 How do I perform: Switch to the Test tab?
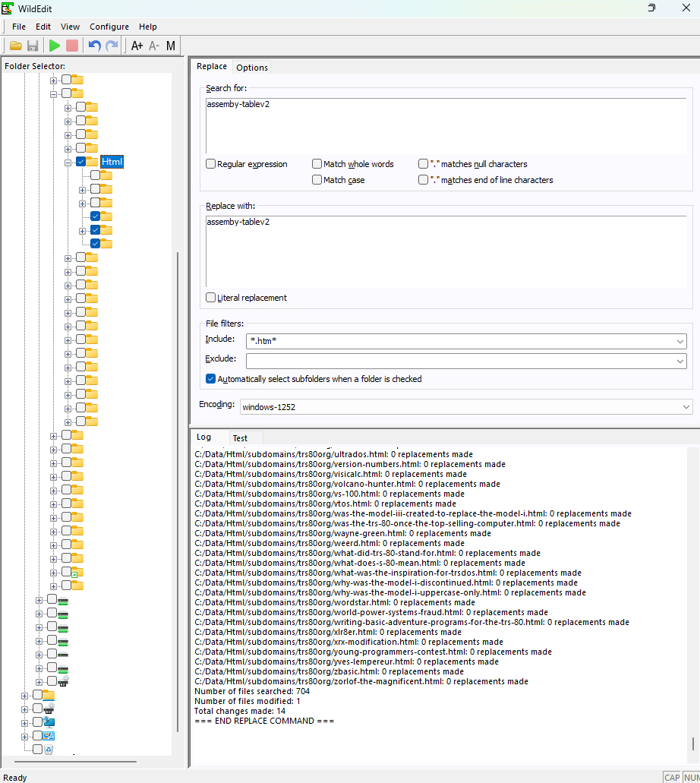[x=240, y=438]
